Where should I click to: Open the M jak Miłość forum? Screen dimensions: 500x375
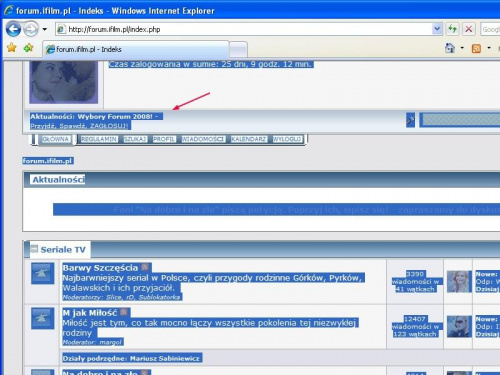point(90,313)
